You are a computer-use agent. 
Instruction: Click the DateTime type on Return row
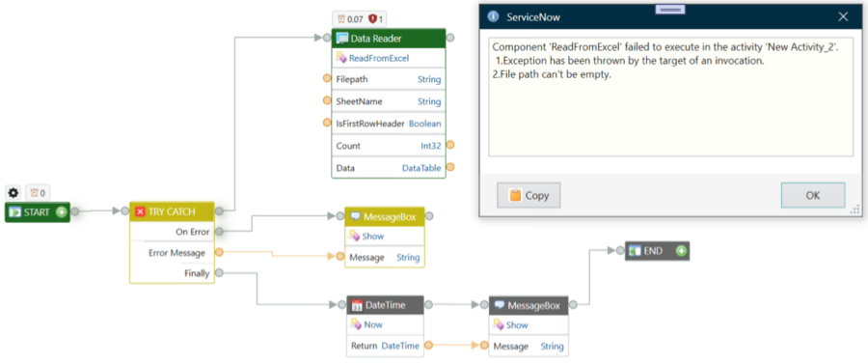click(x=400, y=346)
